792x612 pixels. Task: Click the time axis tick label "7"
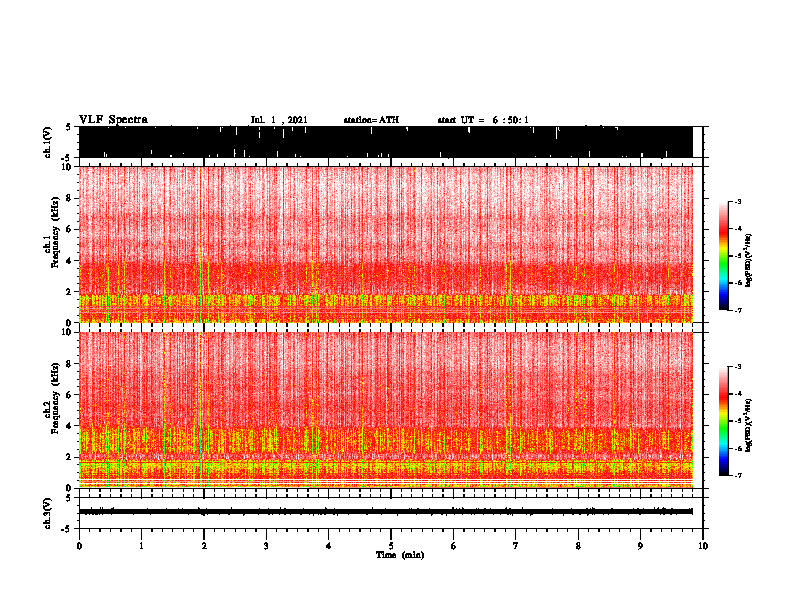(516, 546)
